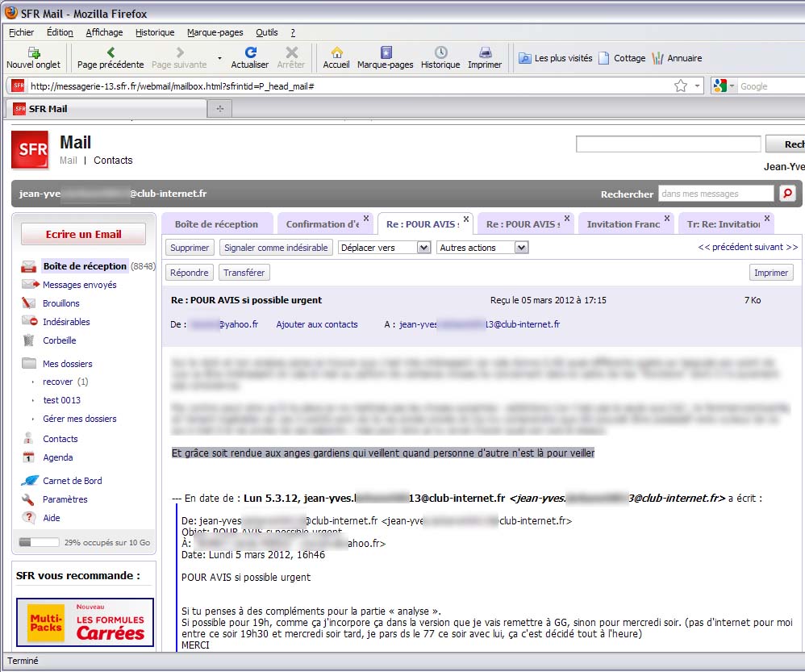The height and width of the screenshot is (672, 805).
Task: Click the Transférer button
Action: tap(244, 273)
